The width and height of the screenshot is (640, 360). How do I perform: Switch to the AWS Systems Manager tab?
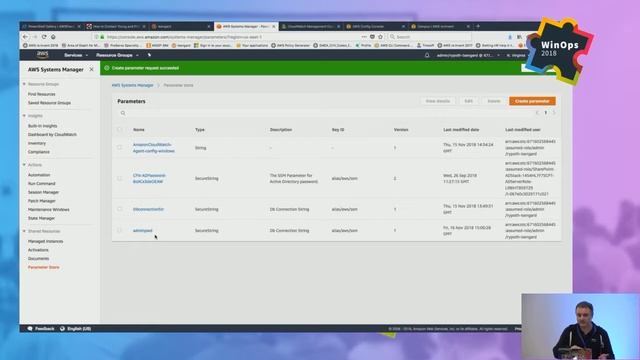pyautogui.click(x=245, y=26)
